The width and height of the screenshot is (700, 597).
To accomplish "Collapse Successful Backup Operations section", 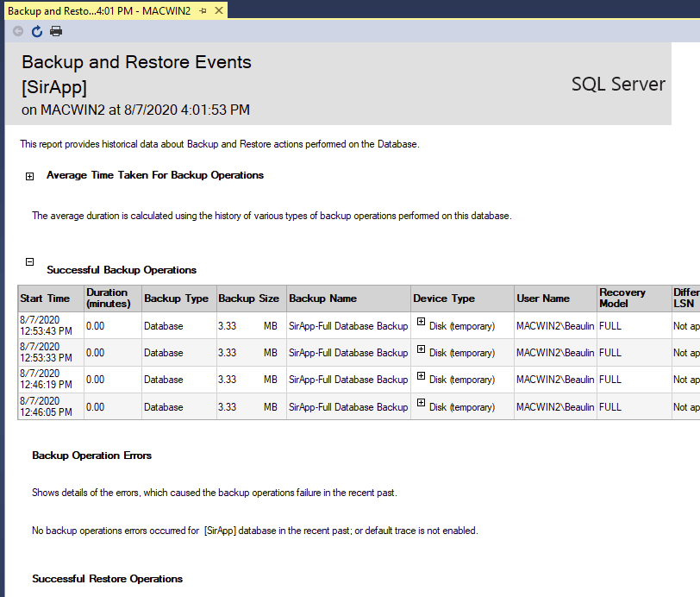I will [x=29, y=261].
